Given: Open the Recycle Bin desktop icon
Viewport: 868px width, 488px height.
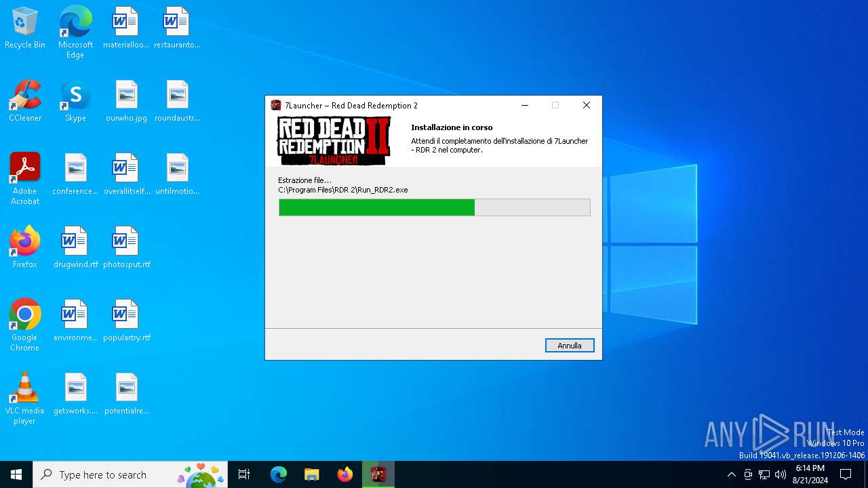Looking at the screenshot, I should (x=25, y=28).
